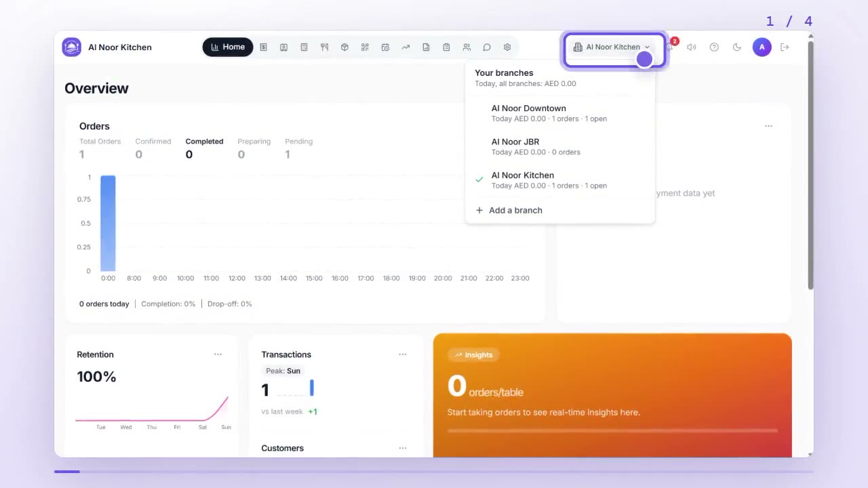Image resolution: width=868 pixels, height=488 pixels.
Task: Click the Insights badge on orange card
Action: tap(473, 354)
